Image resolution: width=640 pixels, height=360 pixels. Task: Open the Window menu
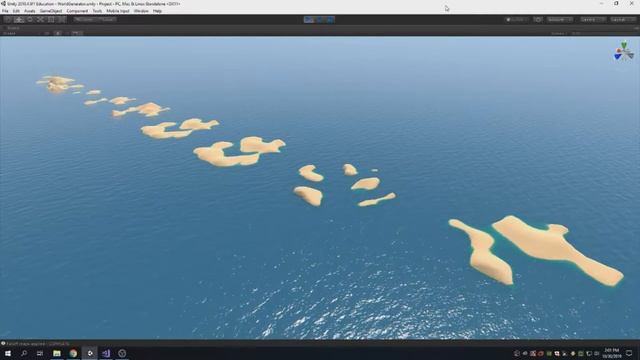[x=141, y=11]
